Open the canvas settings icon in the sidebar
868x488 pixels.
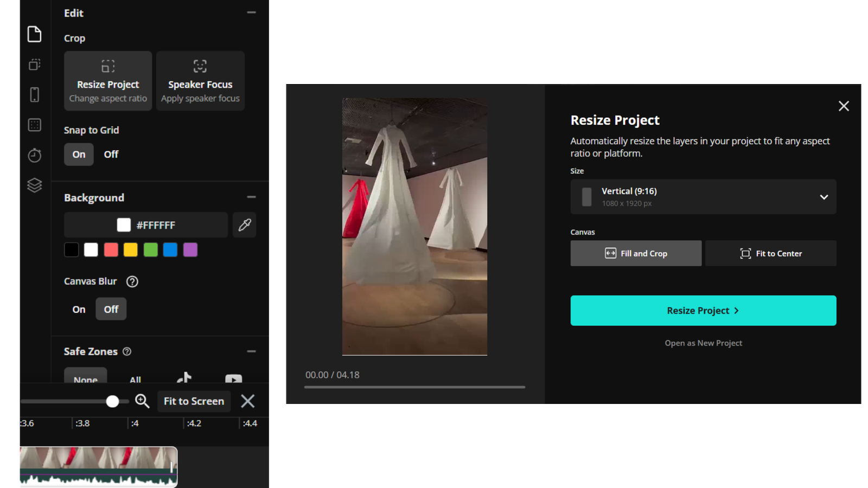click(x=34, y=125)
